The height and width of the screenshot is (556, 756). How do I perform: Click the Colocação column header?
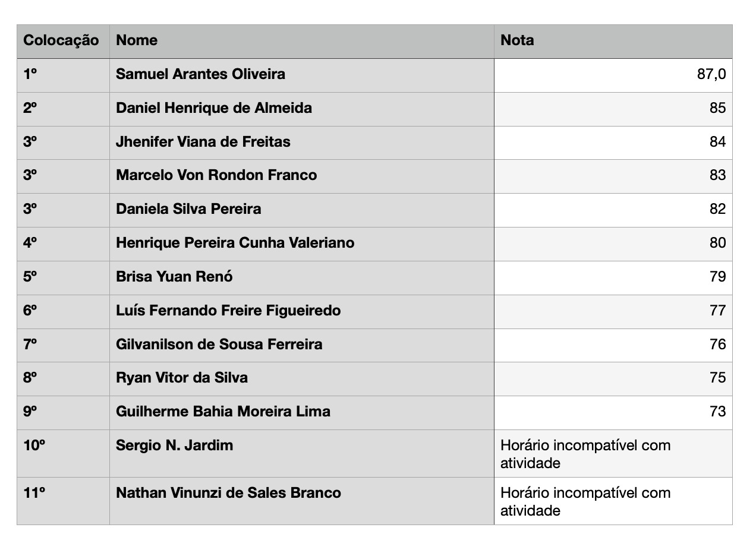(x=61, y=40)
